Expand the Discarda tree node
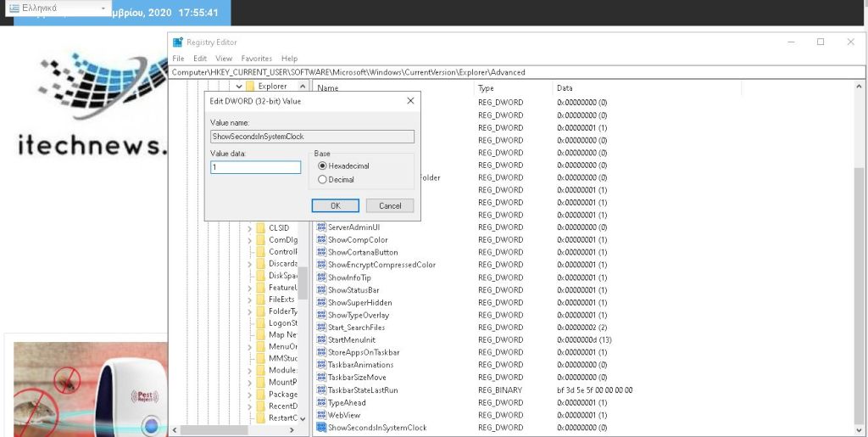Image resolution: width=868 pixels, height=437 pixels. (250, 264)
